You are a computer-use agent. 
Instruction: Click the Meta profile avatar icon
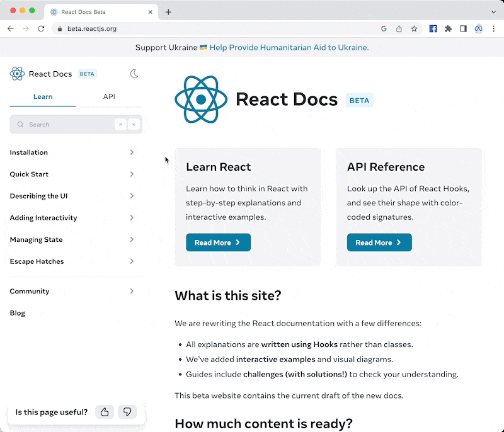479,28
